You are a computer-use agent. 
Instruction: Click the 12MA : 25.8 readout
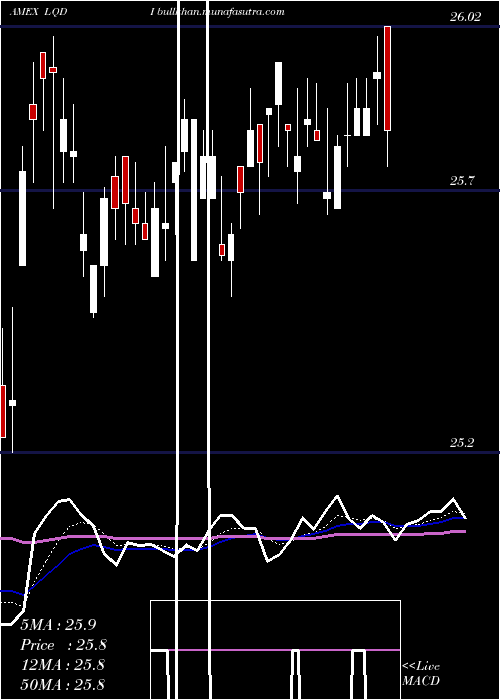(x=62, y=665)
